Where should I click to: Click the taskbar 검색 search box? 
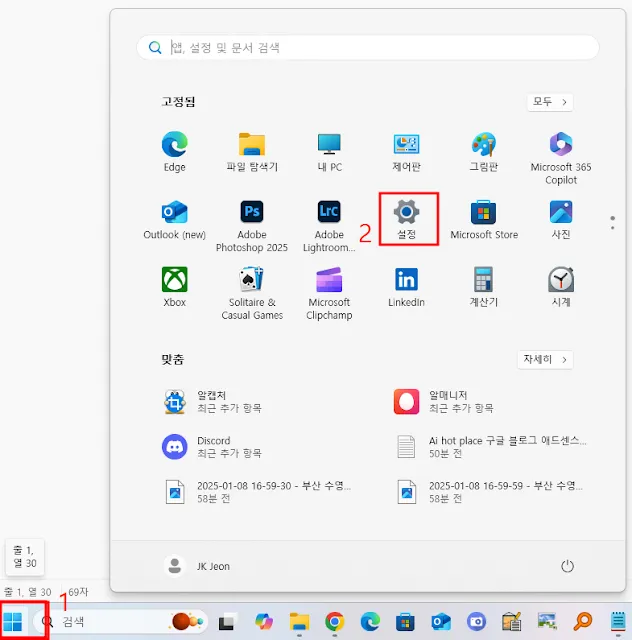(121, 622)
